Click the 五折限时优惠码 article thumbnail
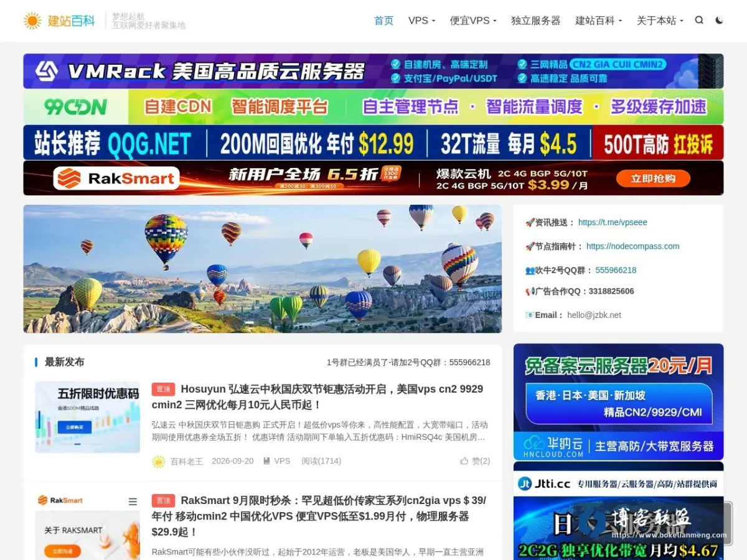This screenshot has height=560, width=747. coord(87,417)
